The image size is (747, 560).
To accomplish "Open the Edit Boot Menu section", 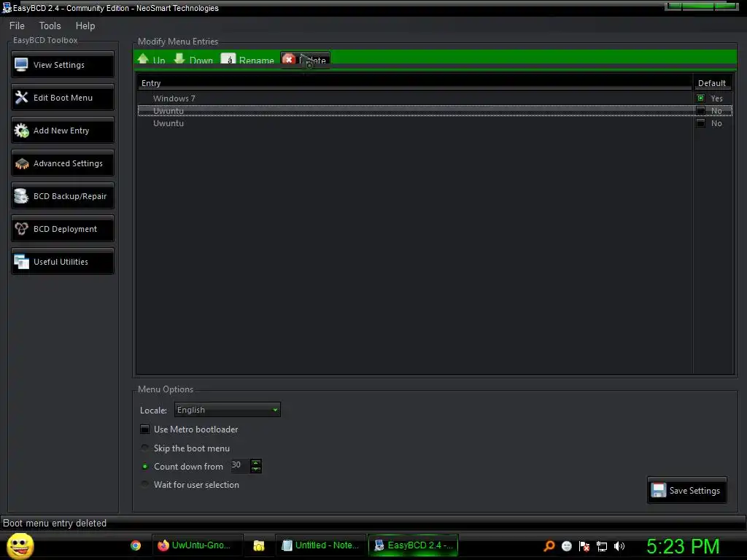I will tap(63, 98).
